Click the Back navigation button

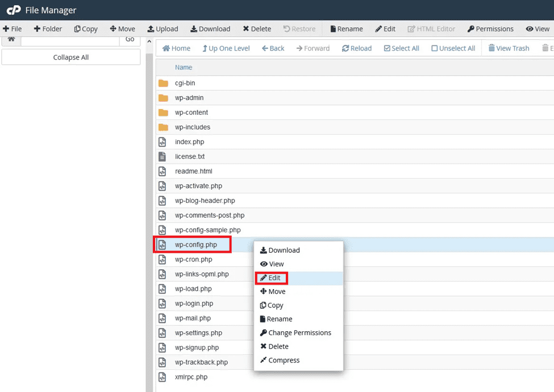pyautogui.click(x=273, y=48)
